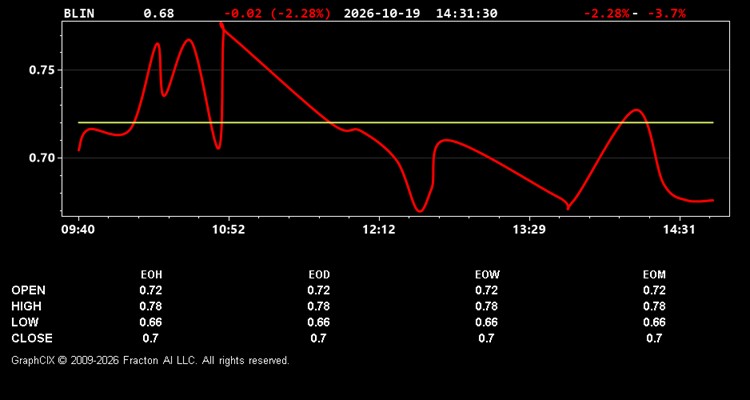Image resolution: width=750 pixels, height=400 pixels.
Task: Click the 09:40 time axis label
Action: [78, 230]
